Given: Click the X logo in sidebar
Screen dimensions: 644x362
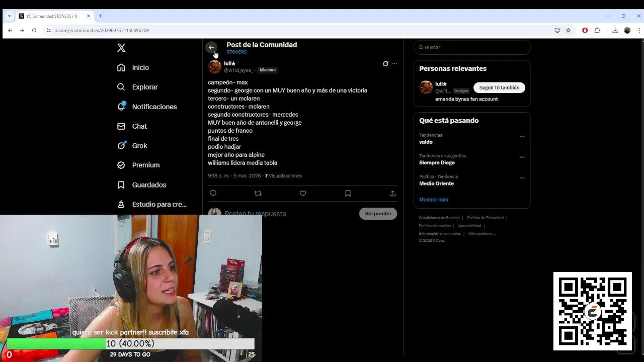Looking at the screenshot, I should point(121,48).
